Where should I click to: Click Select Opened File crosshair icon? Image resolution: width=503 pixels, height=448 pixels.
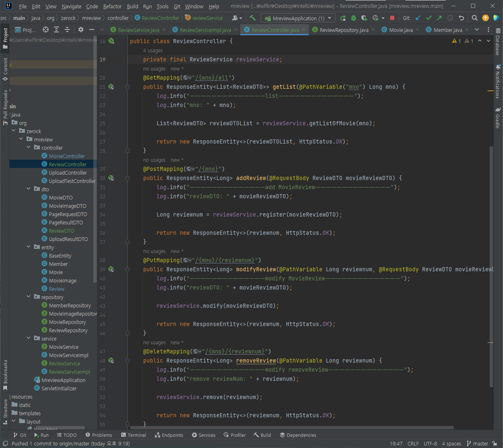tap(46, 29)
